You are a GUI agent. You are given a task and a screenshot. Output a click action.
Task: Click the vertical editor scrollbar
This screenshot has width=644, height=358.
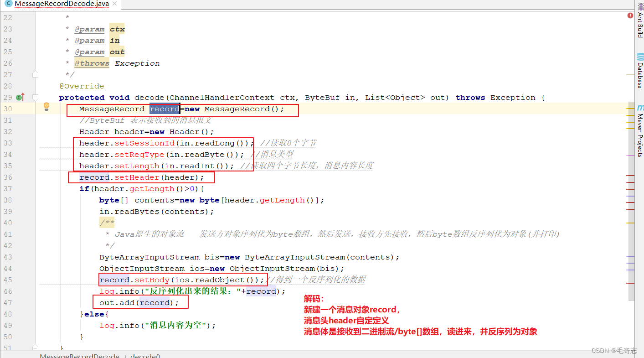pos(631,201)
